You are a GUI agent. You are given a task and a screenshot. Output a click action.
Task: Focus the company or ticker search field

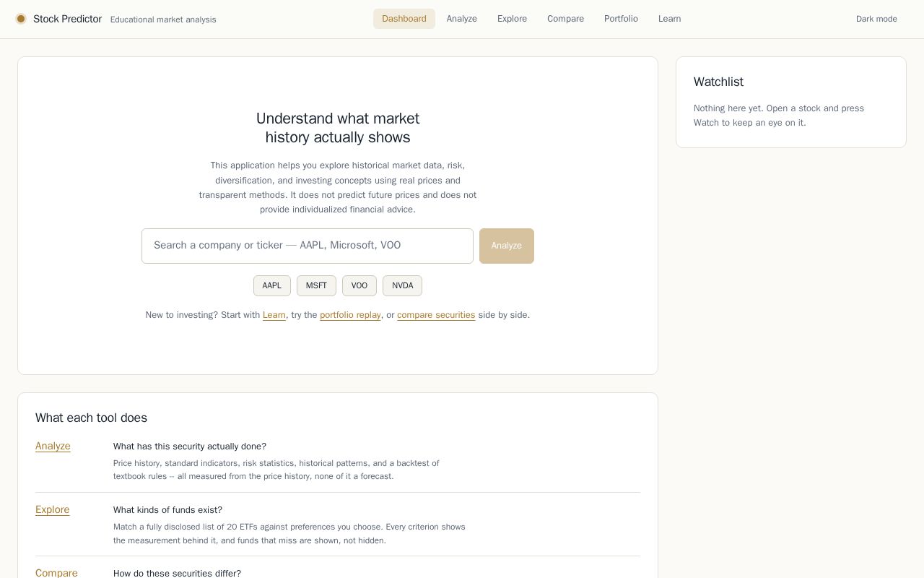pyautogui.click(x=308, y=246)
